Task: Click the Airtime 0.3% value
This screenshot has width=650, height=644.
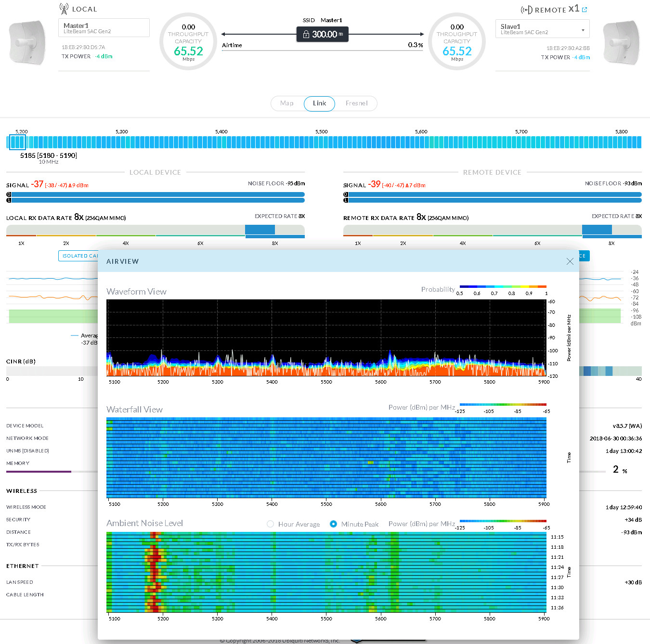Action: coord(416,45)
